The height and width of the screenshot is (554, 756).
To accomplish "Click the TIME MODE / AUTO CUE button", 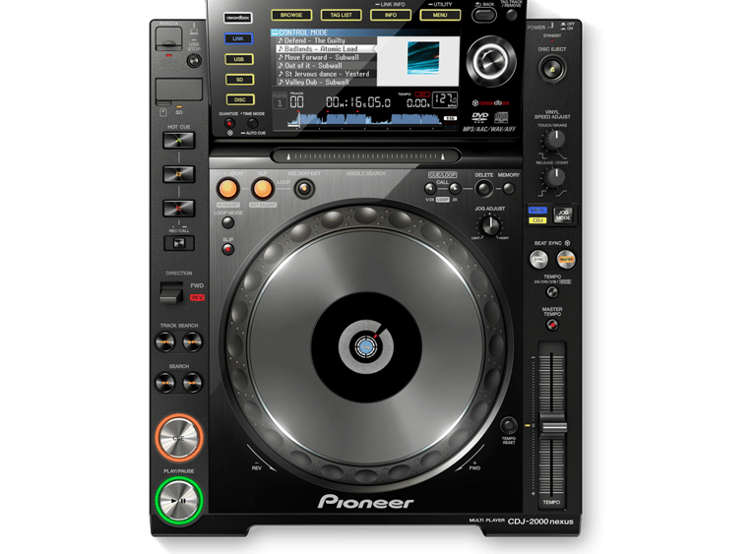I will [252, 123].
